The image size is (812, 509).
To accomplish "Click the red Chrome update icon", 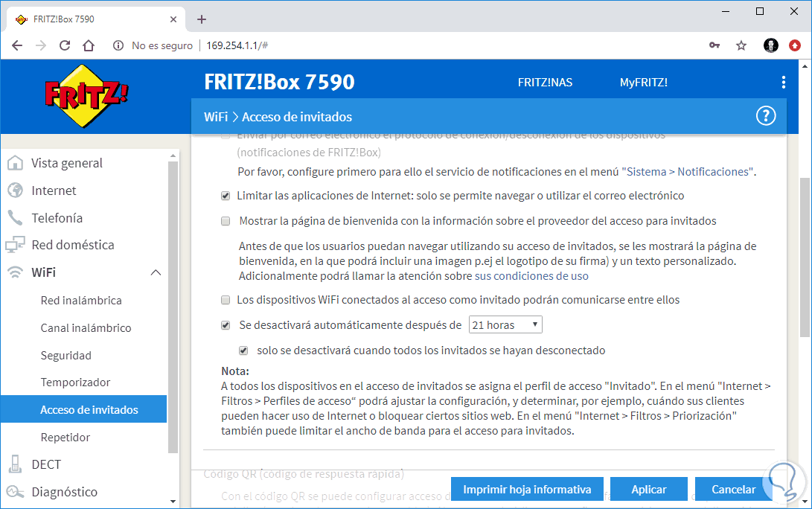I will tap(795, 45).
